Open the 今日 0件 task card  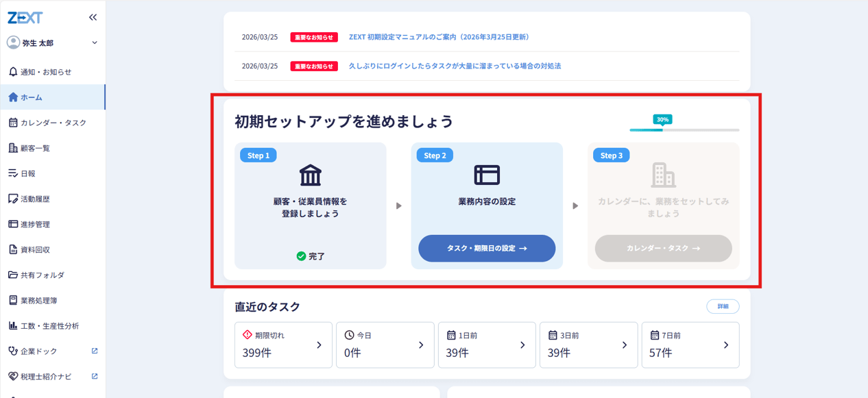tap(385, 345)
